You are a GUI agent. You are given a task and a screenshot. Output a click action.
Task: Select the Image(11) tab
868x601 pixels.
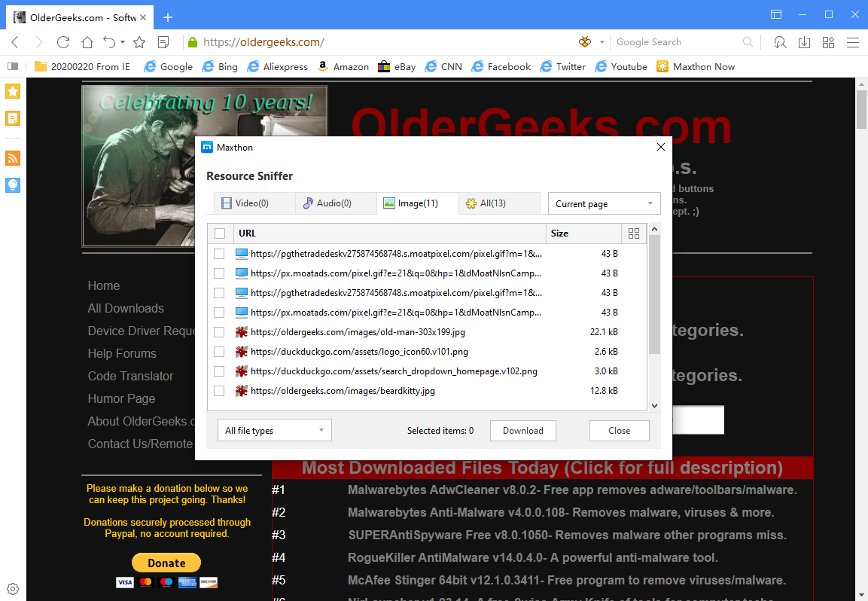pyautogui.click(x=417, y=203)
